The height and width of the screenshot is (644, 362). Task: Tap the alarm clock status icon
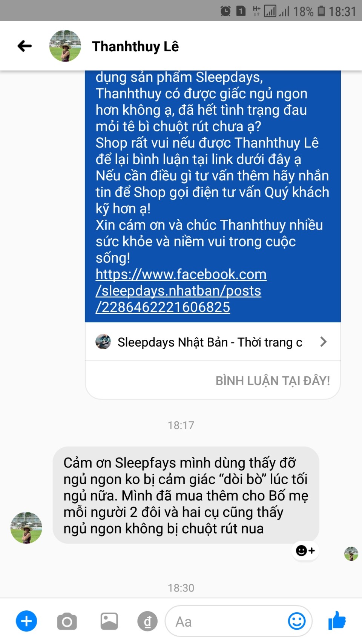(225, 11)
